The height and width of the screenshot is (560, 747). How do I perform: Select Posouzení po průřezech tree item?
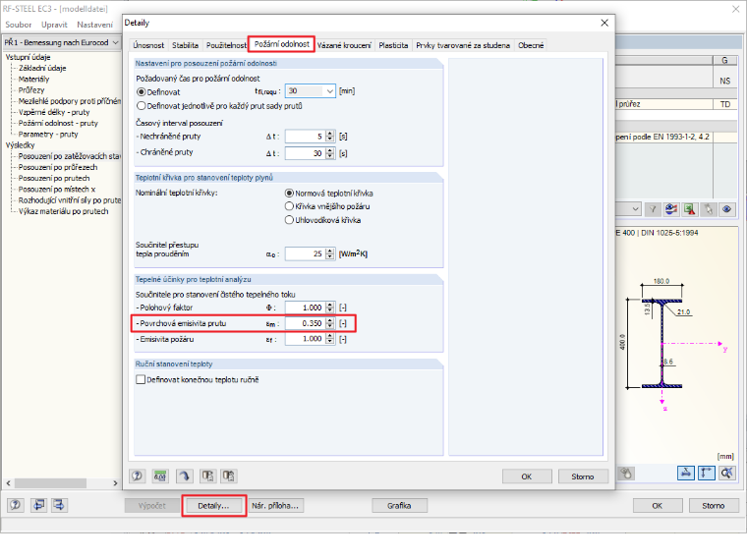(58, 167)
